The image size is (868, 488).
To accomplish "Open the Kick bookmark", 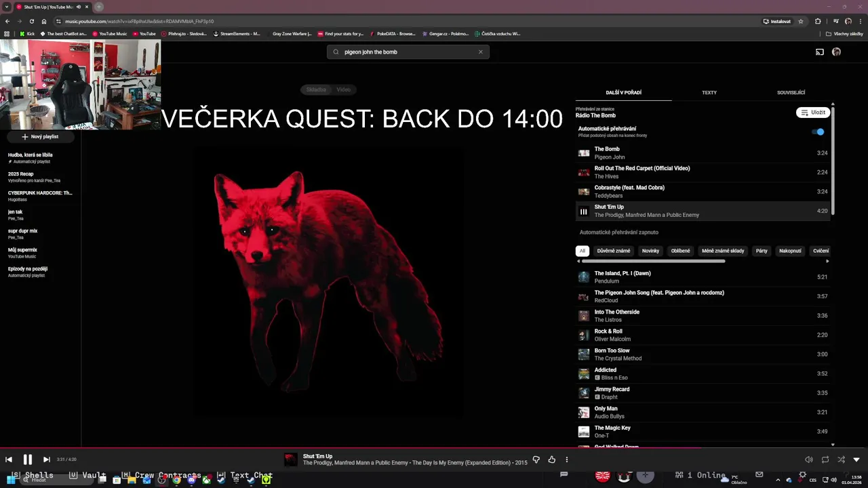I will (x=27, y=33).
